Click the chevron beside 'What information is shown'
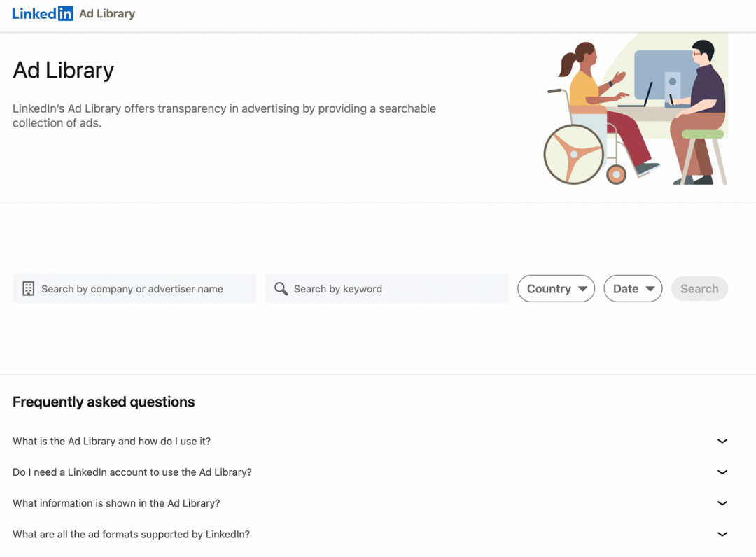 [722, 503]
